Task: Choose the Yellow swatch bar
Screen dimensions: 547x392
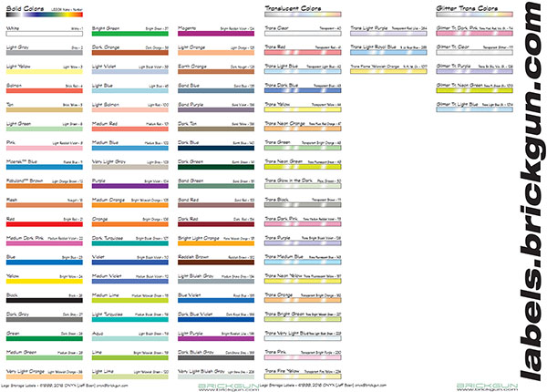Action: tap(45, 282)
